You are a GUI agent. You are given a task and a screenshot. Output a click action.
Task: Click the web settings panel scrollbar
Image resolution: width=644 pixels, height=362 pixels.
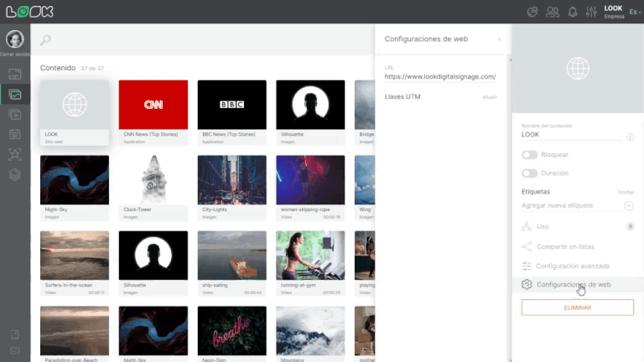(x=511, y=209)
